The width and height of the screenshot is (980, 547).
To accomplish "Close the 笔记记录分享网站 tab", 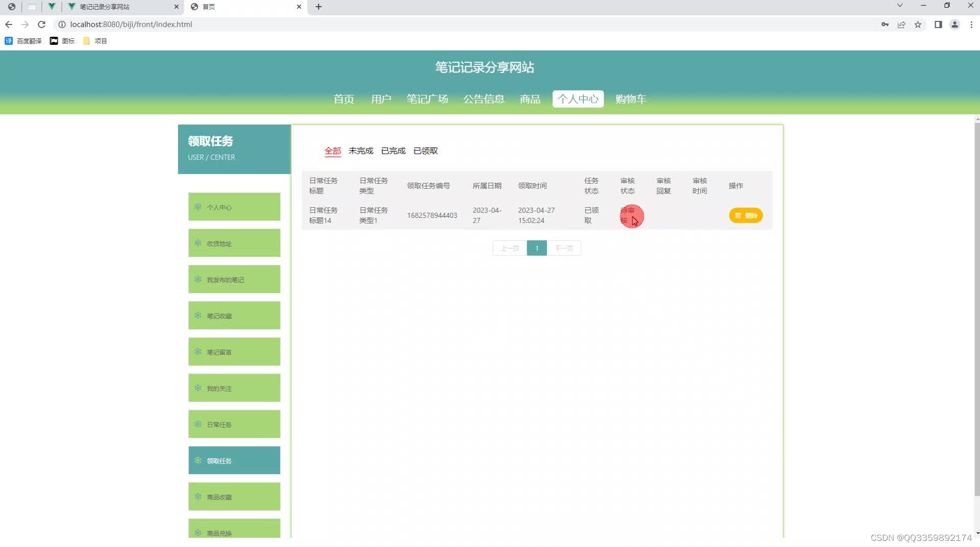I will click(x=177, y=7).
